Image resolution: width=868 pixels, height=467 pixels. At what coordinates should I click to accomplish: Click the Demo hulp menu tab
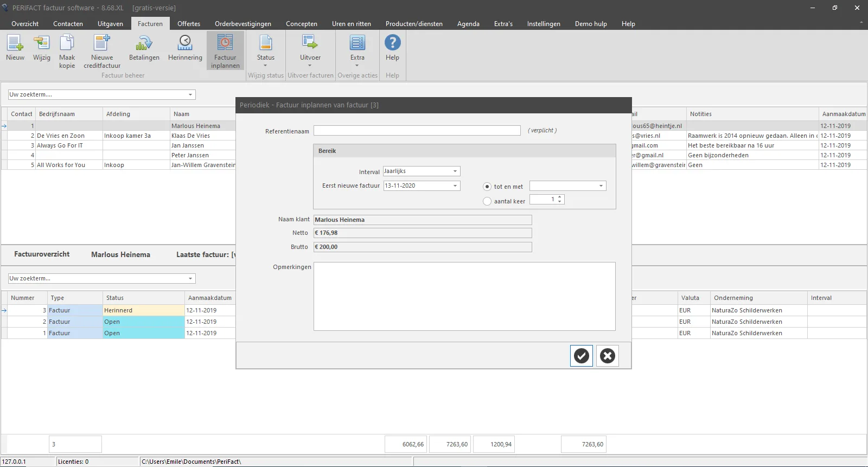coord(591,24)
